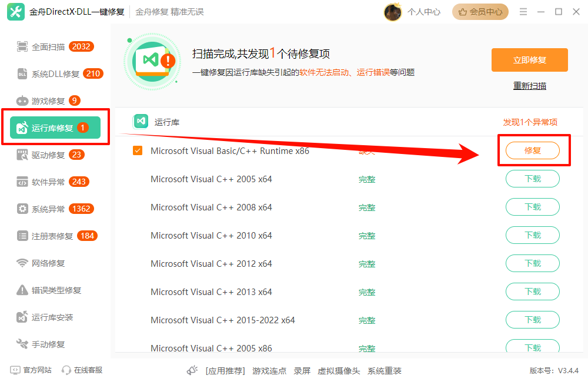Screen dimensions: 588x382
Task: Open the 全面扫描 tab
Action: [x=55, y=46]
